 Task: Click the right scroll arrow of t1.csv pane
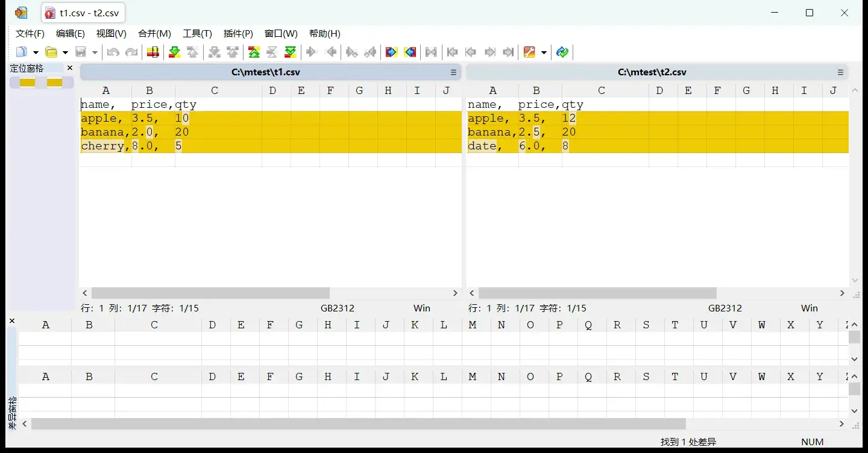click(456, 293)
